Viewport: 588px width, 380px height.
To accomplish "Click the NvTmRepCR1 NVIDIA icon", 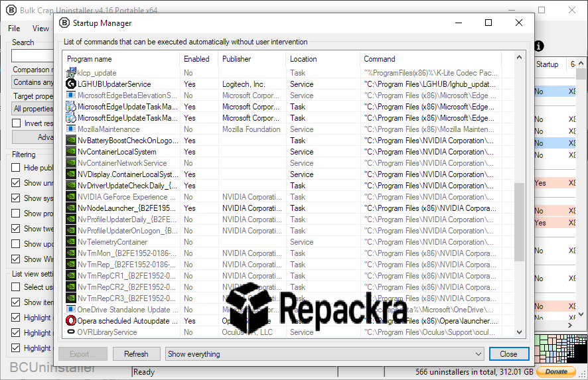I will coord(71,275).
